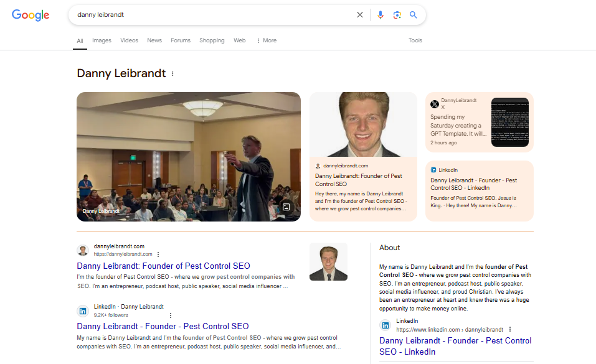Open 'Danny Leibrandt - Founder - Pest Control SEO' result link

[x=163, y=327]
